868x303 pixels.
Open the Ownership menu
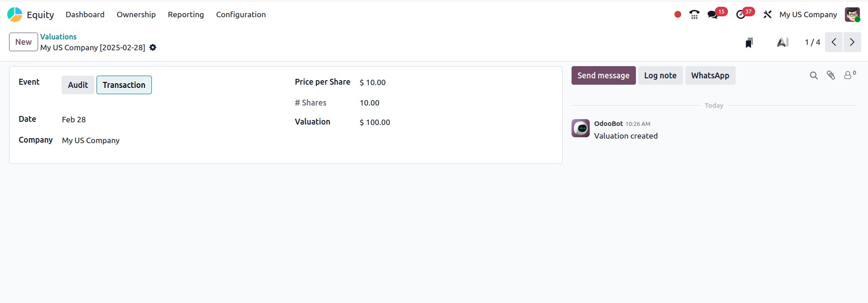point(136,14)
